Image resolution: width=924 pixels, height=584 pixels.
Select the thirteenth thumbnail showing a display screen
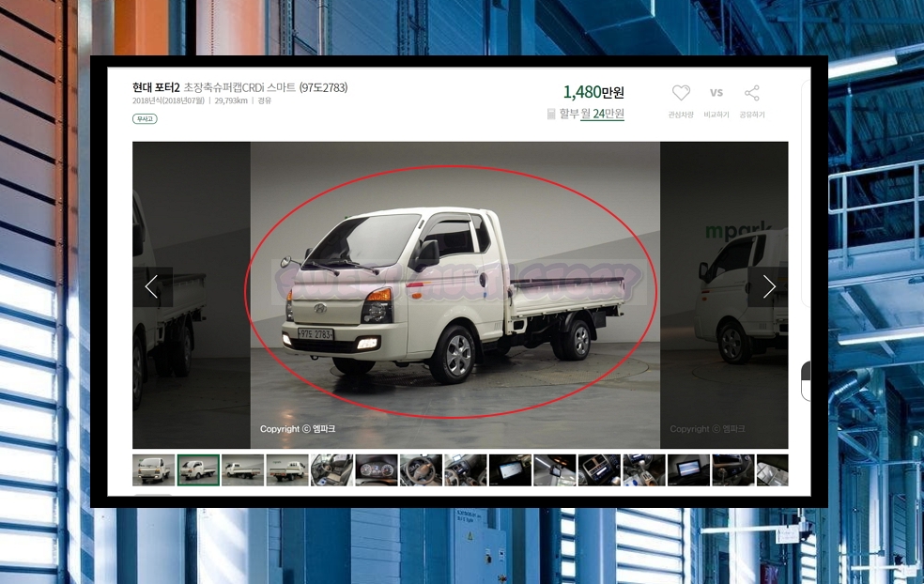tap(688, 469)
